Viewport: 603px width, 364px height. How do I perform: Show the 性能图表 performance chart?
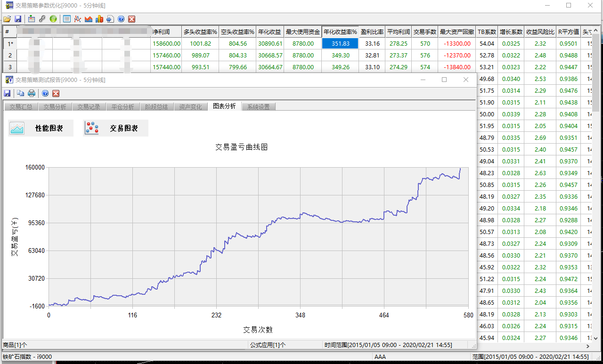tap(41, 128)
